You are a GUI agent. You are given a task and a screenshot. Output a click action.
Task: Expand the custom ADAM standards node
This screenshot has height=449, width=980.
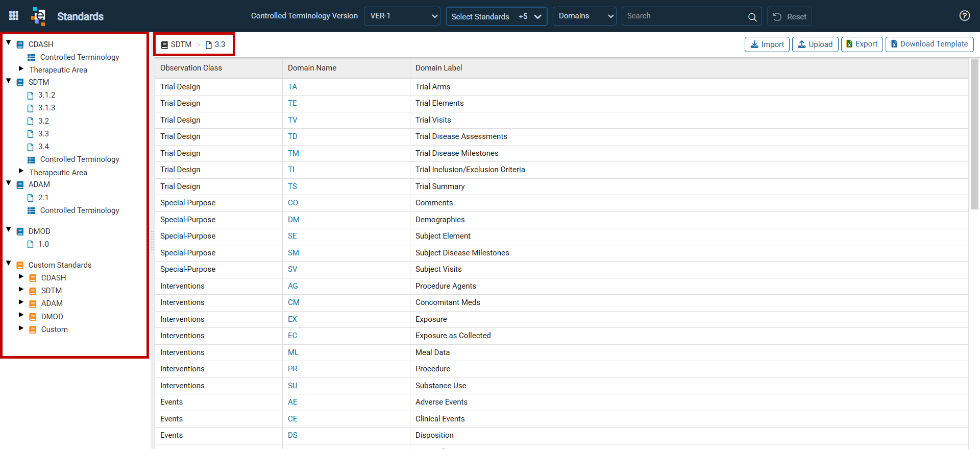21,302
